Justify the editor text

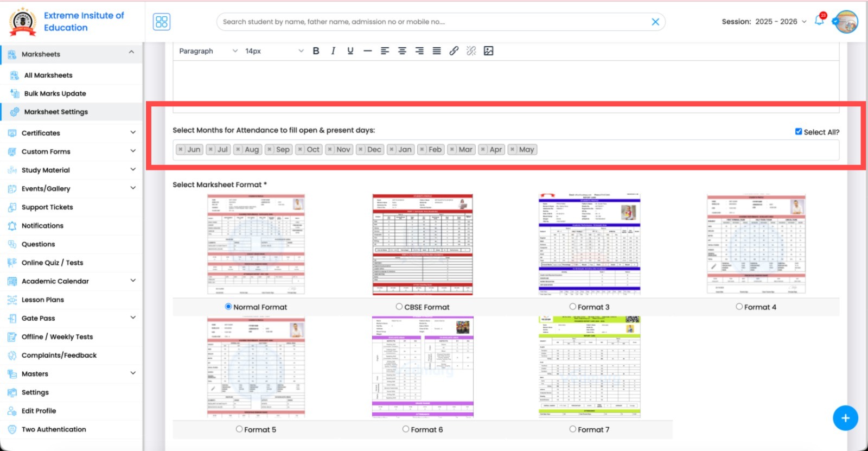(437, 51)
